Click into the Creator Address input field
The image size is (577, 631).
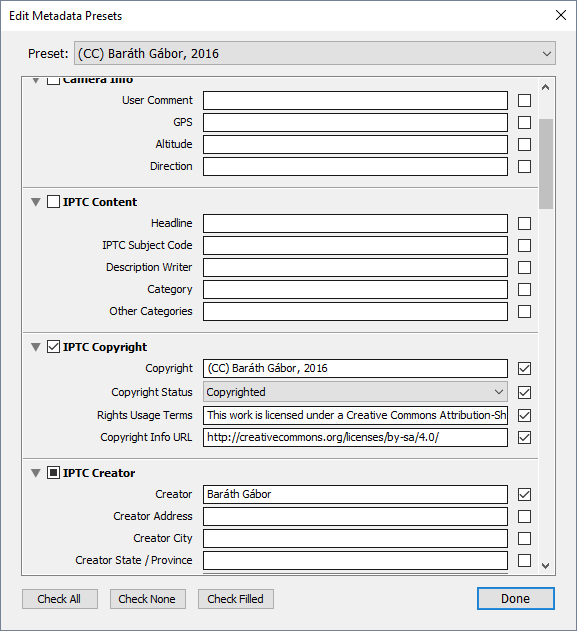click(355, 516)
